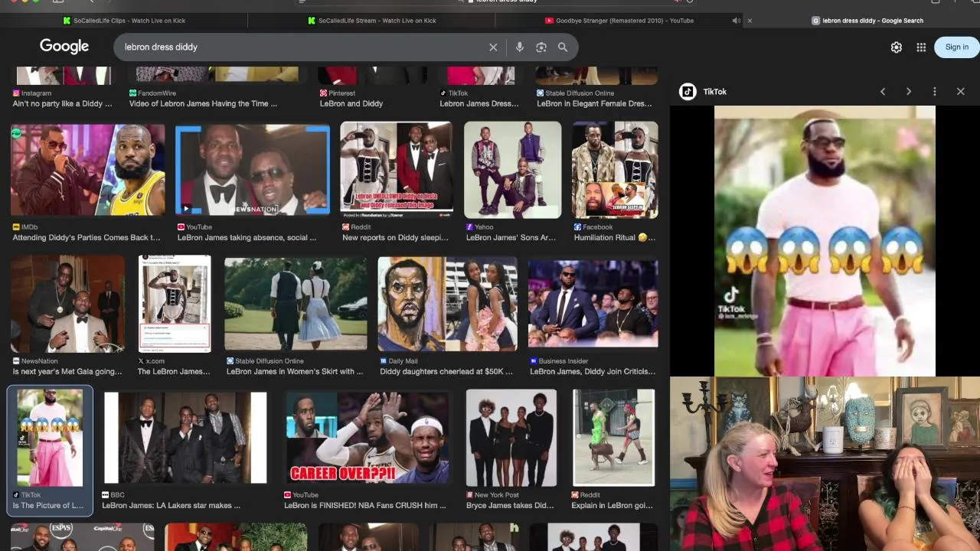
Task: Open the NewsNation YouTube video thumbnail
Action: click(x=253, y=170)
